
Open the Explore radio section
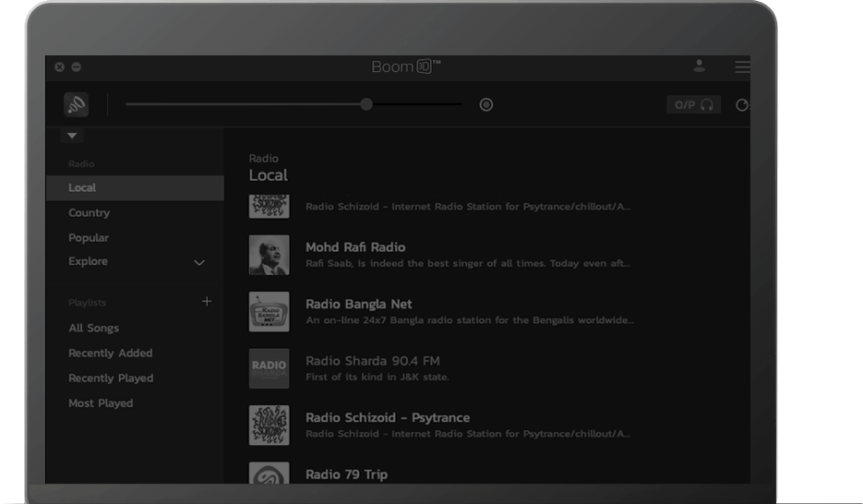88,261
